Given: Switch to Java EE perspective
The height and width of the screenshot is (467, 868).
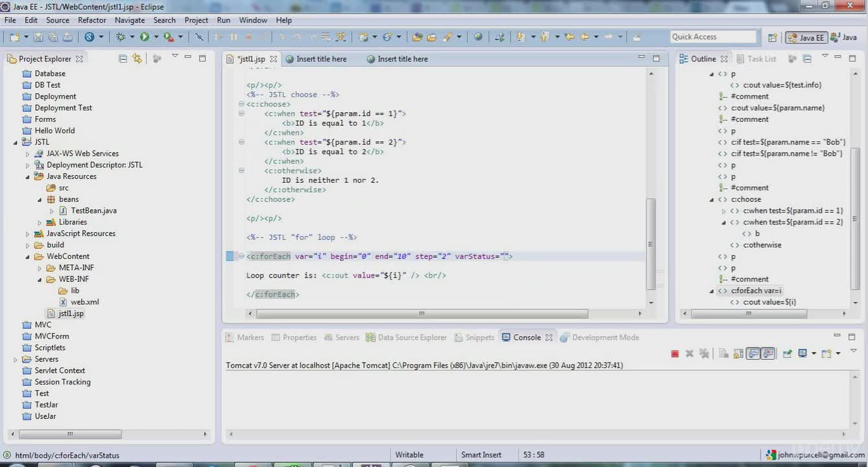Looking at the screenshot, I should tap(805, 38).
